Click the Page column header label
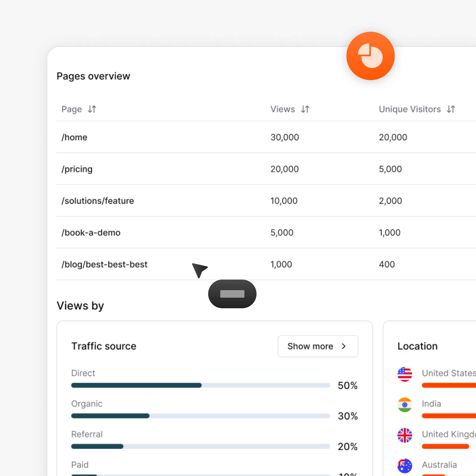The height and width of the screenshot is (476, 476). [x=72, y=109]
